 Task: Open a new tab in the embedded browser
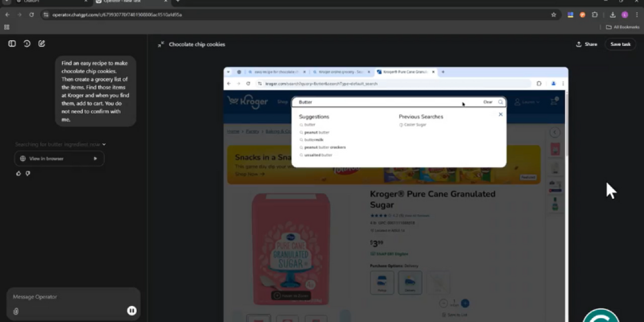(443, 72)
